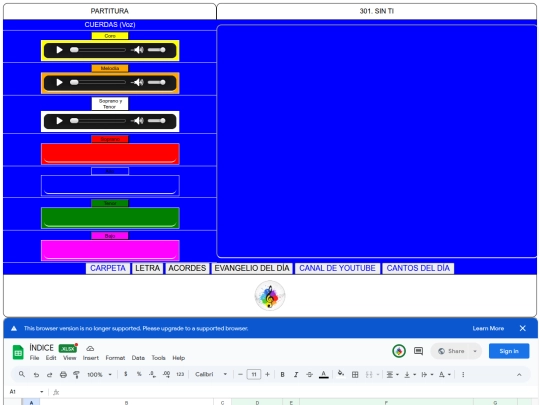
Task: Expand the Share dropdown arrow
Action: pos(475,351)
